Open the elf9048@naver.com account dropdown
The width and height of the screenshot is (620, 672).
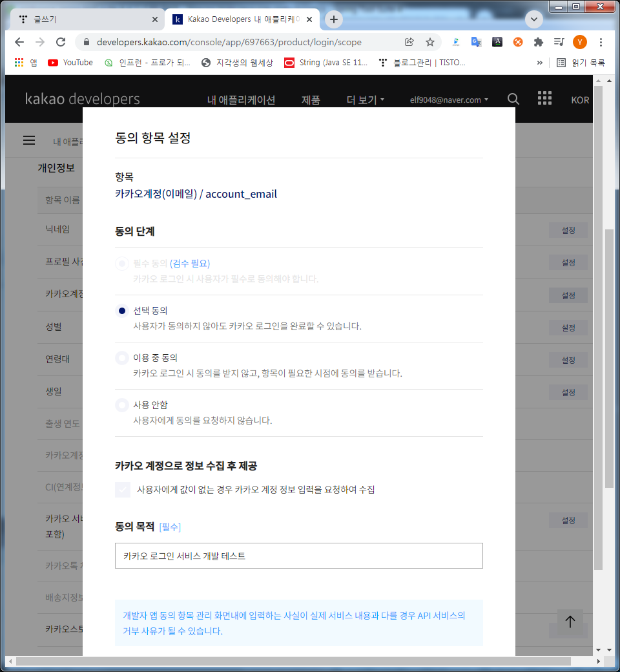[x=449, y=100]
